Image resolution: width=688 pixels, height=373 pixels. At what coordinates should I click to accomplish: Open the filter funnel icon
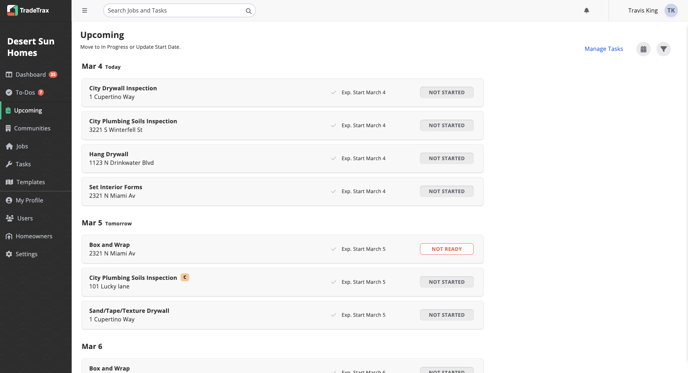(x=663, y=49)
